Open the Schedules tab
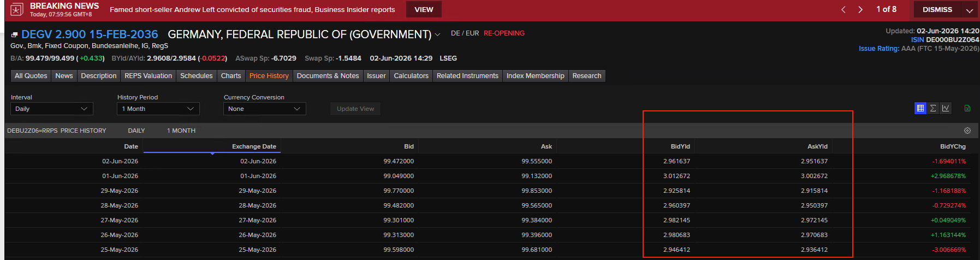The height and width of the screenshot is (260, 980). 197,76
